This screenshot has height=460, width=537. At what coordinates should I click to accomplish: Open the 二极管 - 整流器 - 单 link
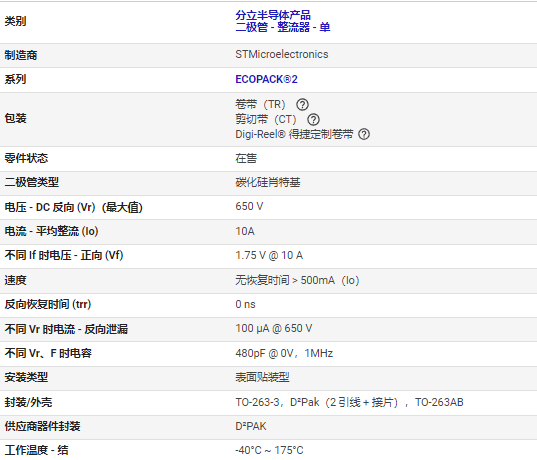coord(283,27)
